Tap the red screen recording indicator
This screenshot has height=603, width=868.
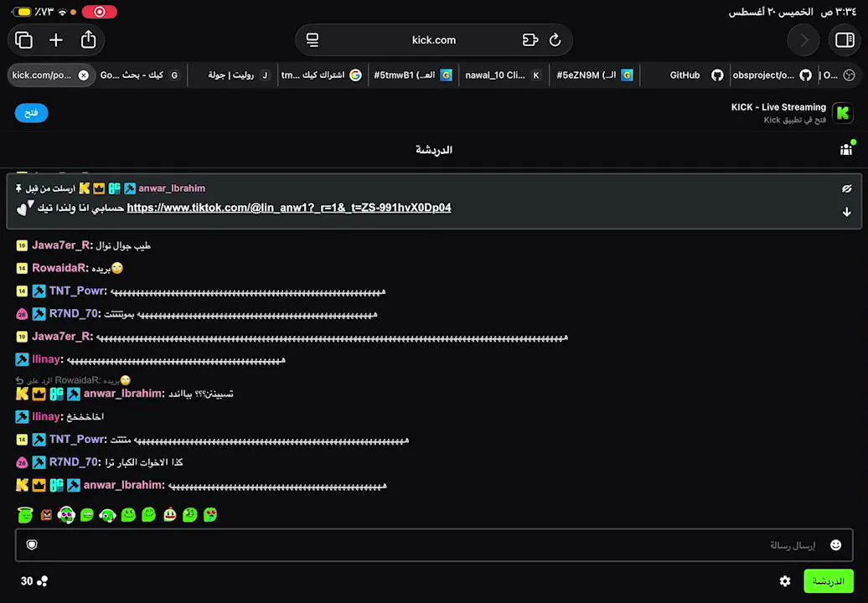99,12
